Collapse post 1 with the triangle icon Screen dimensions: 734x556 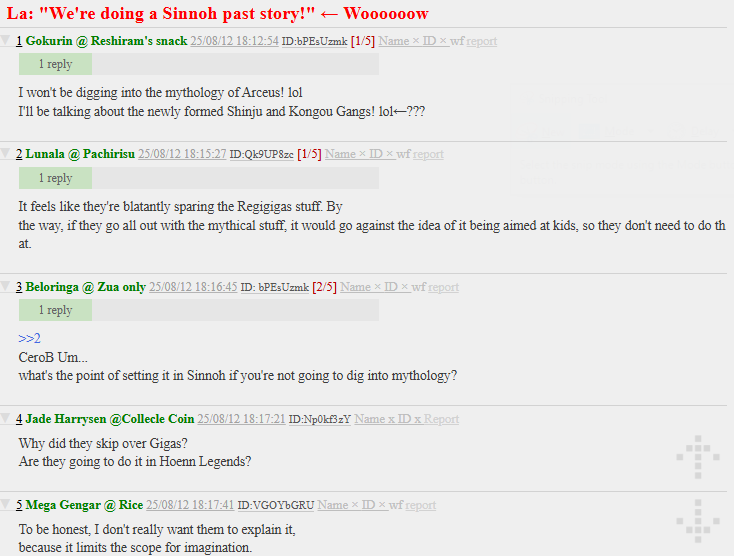tap(6, 40)
